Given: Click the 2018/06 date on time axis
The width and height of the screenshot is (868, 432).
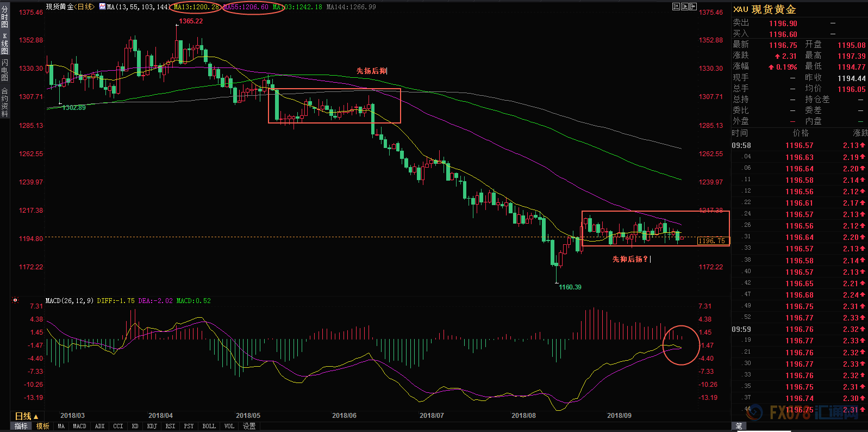Looking at the screenshot, I should click(344, 416).
